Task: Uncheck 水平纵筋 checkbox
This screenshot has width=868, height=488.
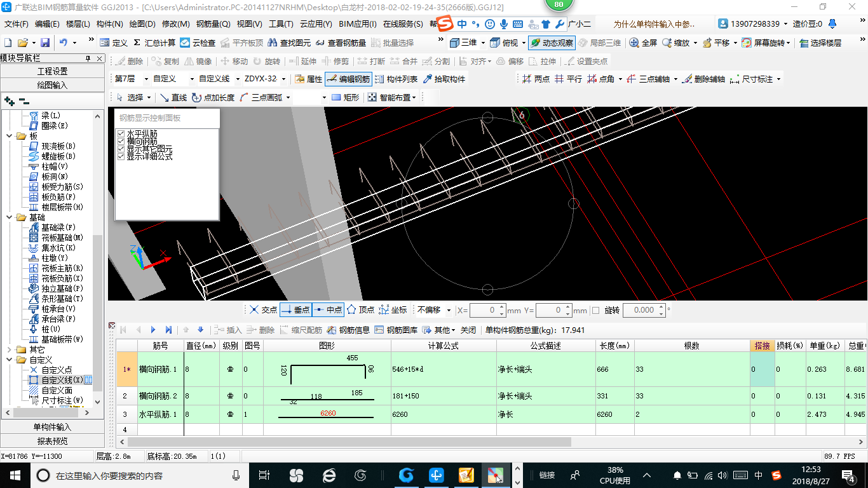Action: click(121, 133)
